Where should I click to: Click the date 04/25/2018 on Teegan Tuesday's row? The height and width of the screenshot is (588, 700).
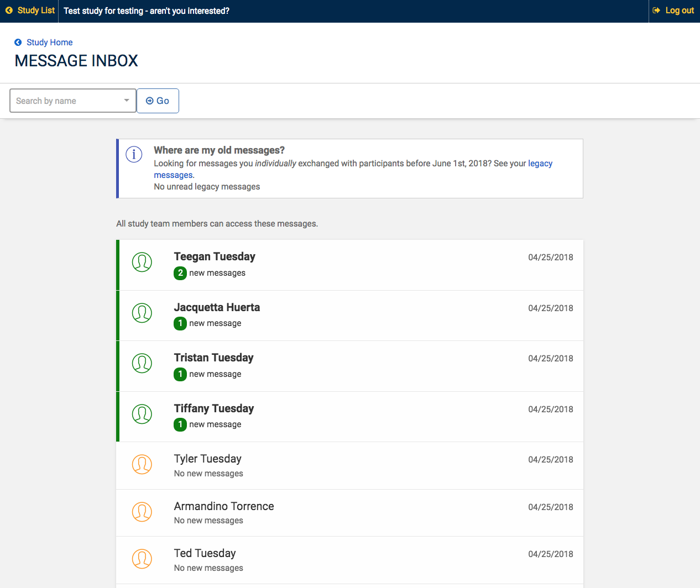point(551,257)
